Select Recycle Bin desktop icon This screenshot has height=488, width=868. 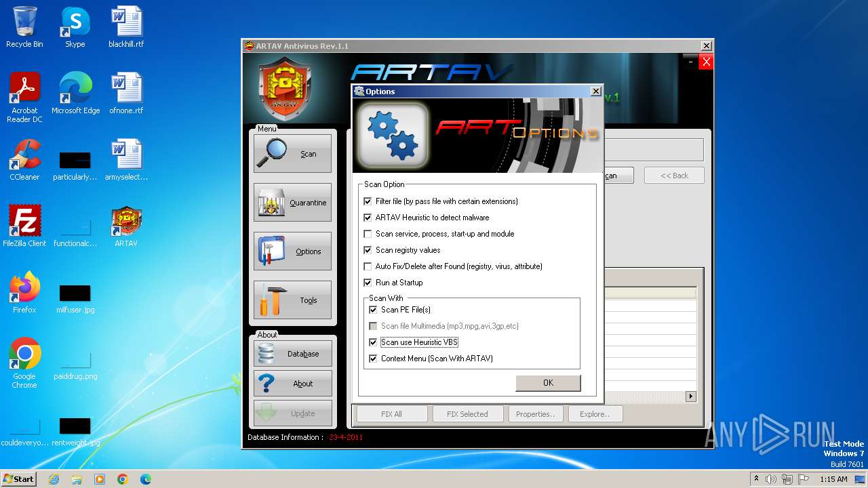[x=24, y=27]
